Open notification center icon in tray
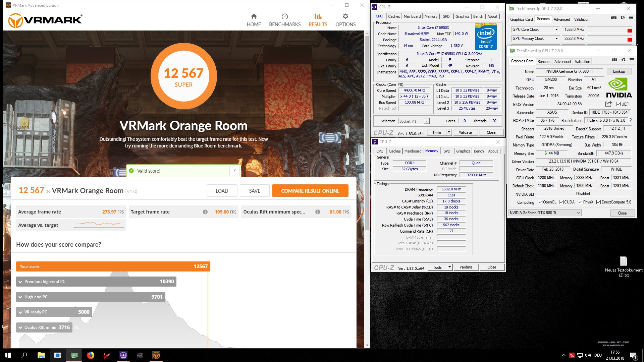The image size is (644, 362). [633, 355]
